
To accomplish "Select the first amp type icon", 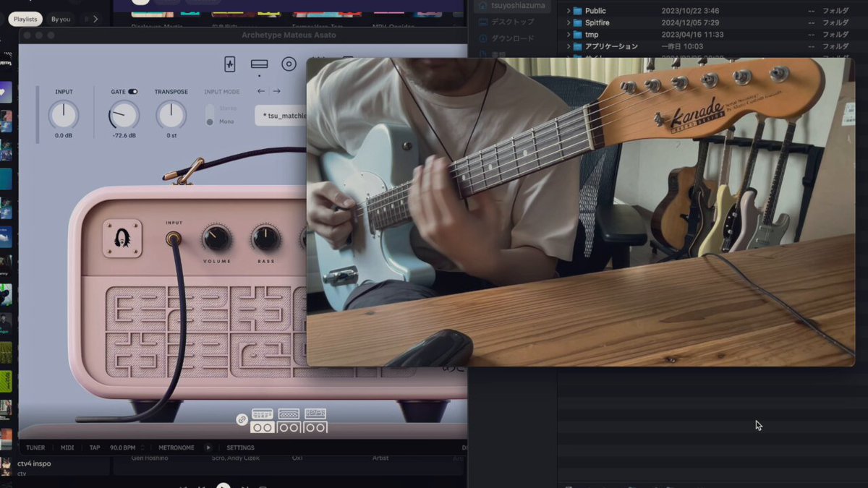I will tap(262, 421).
